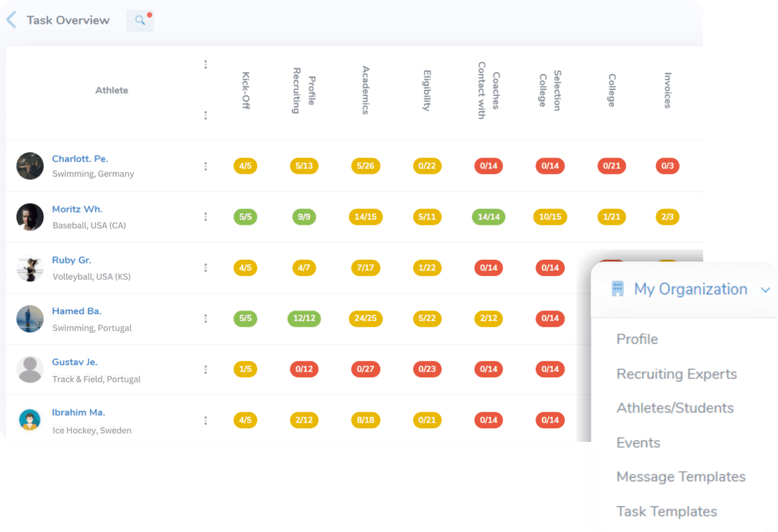
Task: Click the back arrow beside Task Overview
Action: (11, 20)
